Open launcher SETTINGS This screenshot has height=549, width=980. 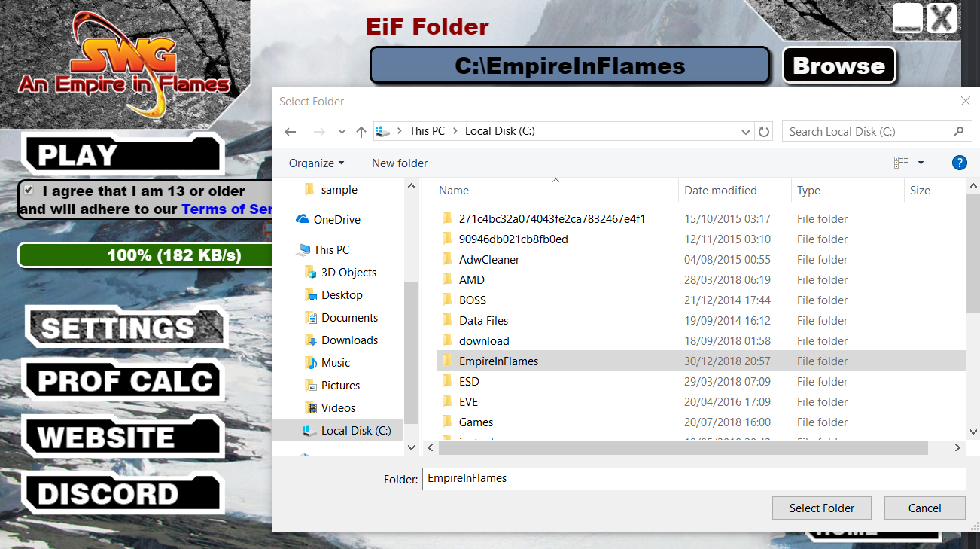pos(126,328)
